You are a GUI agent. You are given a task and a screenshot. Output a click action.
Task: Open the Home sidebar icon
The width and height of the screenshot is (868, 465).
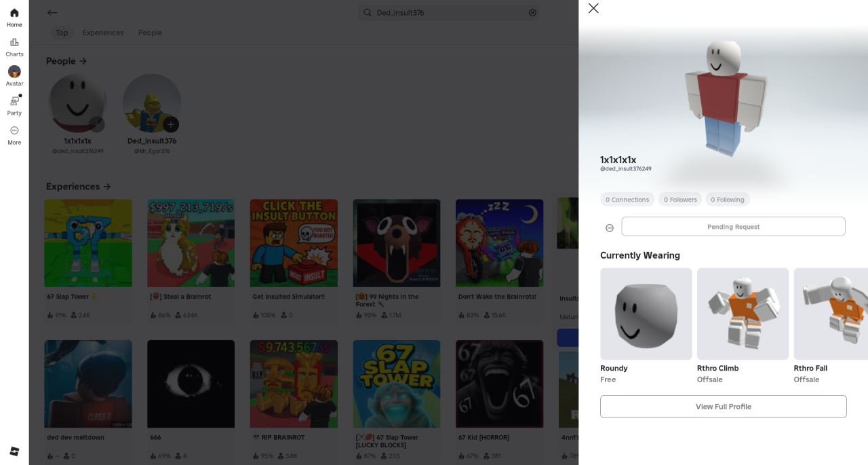pos(14,17)
